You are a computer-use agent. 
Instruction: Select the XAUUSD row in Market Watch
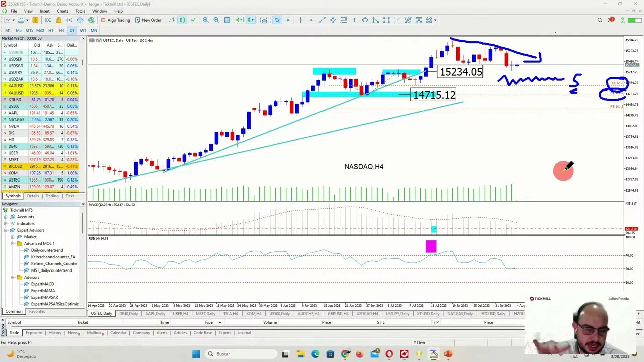[40, 93]
